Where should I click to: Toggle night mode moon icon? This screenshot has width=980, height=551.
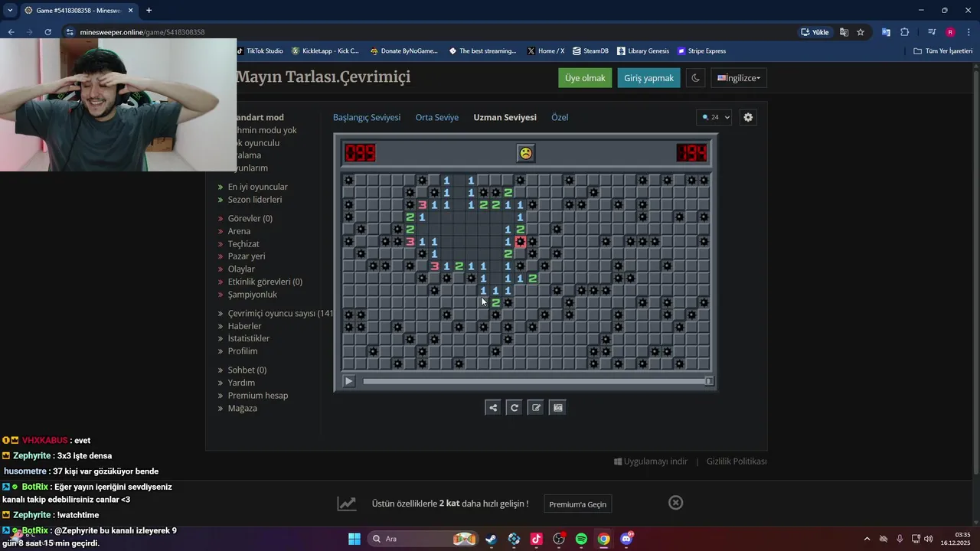tap(695, 78)
